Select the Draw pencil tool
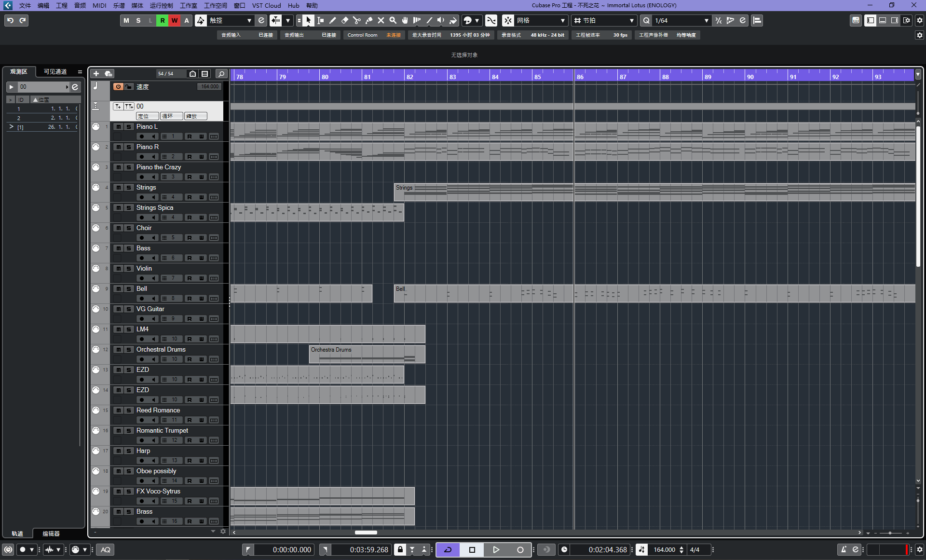Image resolution: width=926 pixels, height=560 pixels. (x=332, y=20)
